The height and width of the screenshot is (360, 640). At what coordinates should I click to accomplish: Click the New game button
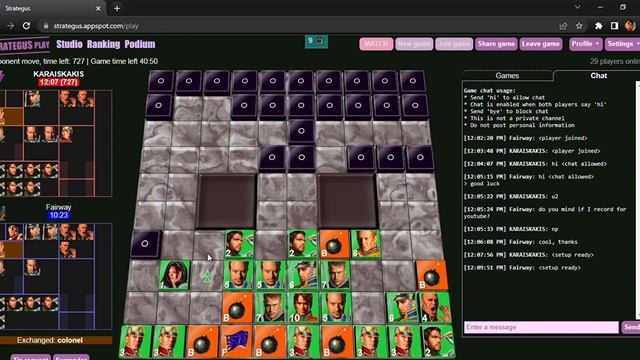[x=414, y=44]
